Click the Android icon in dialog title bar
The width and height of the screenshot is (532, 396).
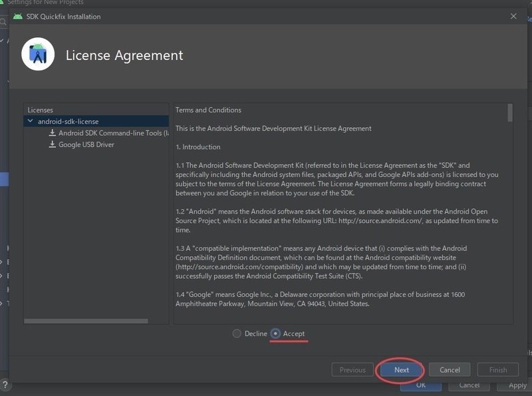coord(18,16)
